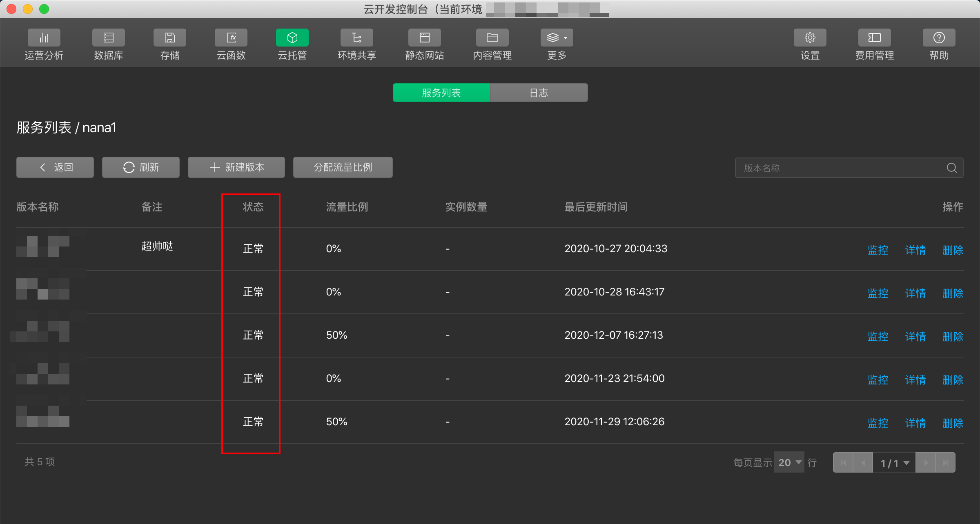Open the 费用管理 billing icon
Screen dimensions: 980x524
pyautogui.click(x=874, y=38)
